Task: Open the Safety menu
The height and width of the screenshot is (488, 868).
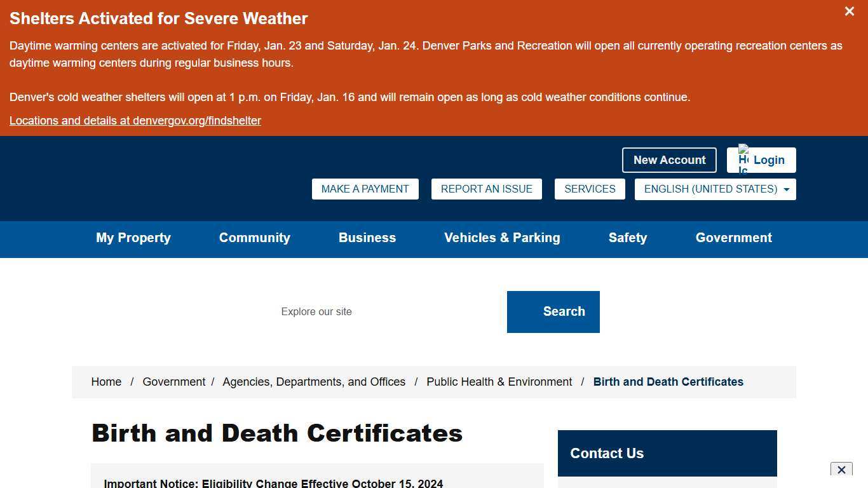Action: 627,238
